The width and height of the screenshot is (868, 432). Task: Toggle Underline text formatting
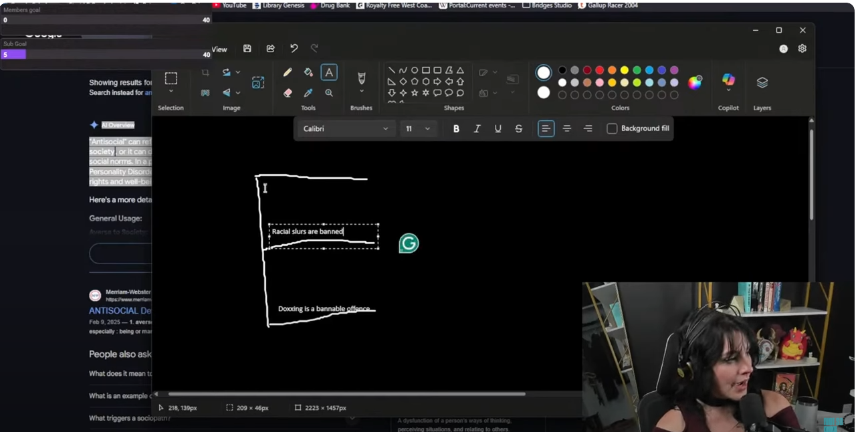pyautogui.click(x=498, y=128)
